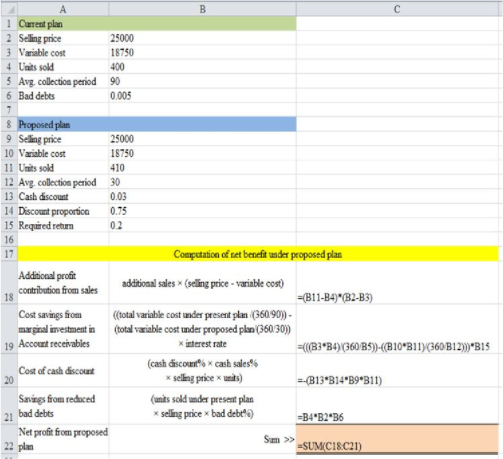503x459 pixels.
Task: Click the yellow Computation of net benefit banner
Action: click(258, 254)
